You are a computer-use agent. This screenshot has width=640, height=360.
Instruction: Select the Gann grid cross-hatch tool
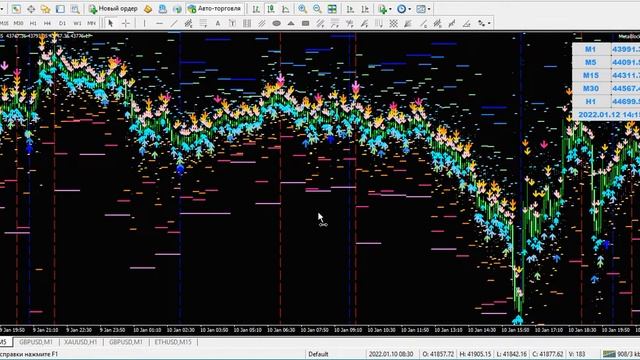[393, 23]
